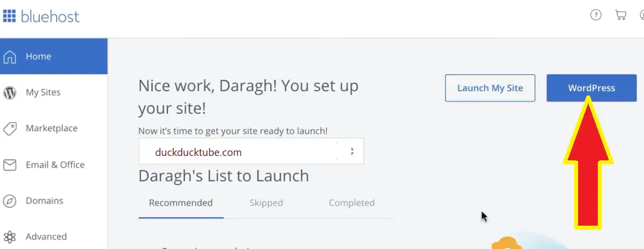The width and height of the screenshot is (644, 249).
Task: Click the Nice work, Daragh heading
Action: tap(248, 97)
